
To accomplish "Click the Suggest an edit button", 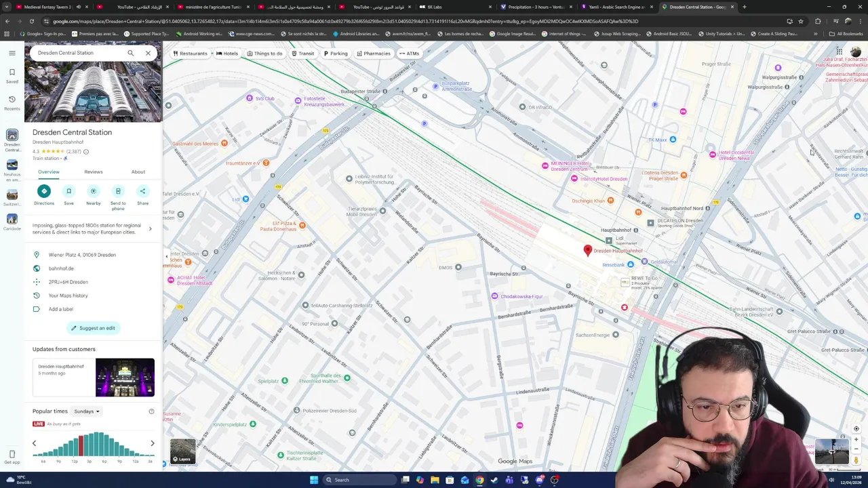I will 93,328.
